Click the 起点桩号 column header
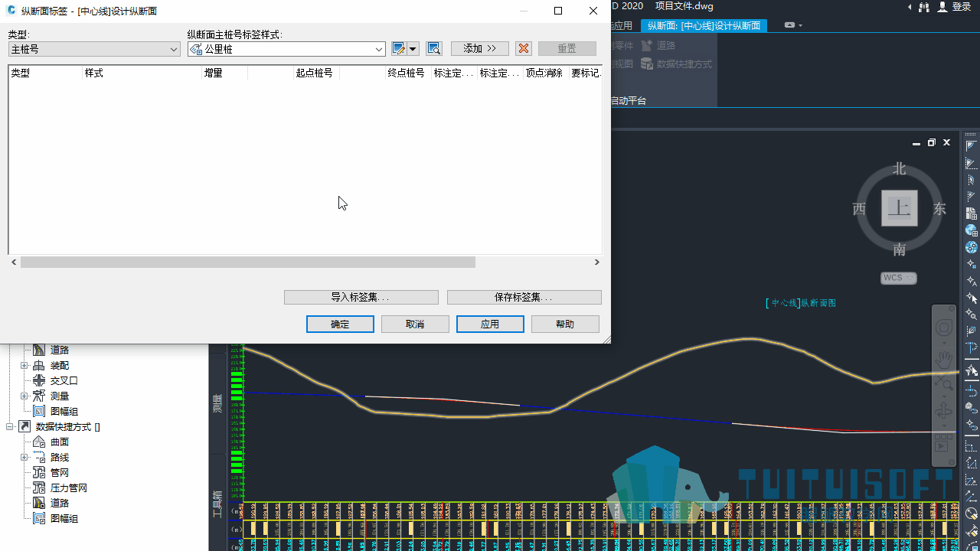This screenshot has width=980, height=551. [x=315, y=73]
